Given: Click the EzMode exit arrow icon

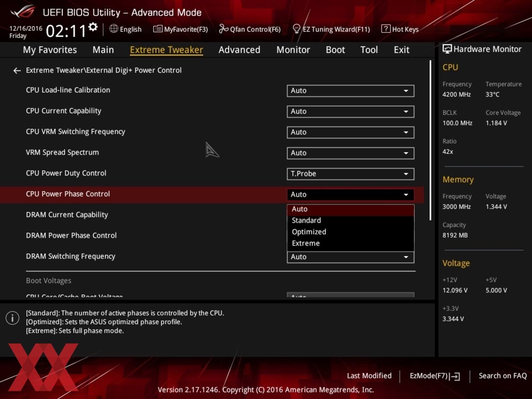Looking at the screenshot, I should coord(455,376).
